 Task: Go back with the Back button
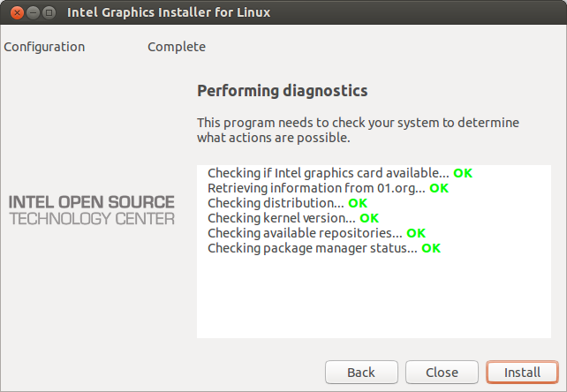pos(361,372)
